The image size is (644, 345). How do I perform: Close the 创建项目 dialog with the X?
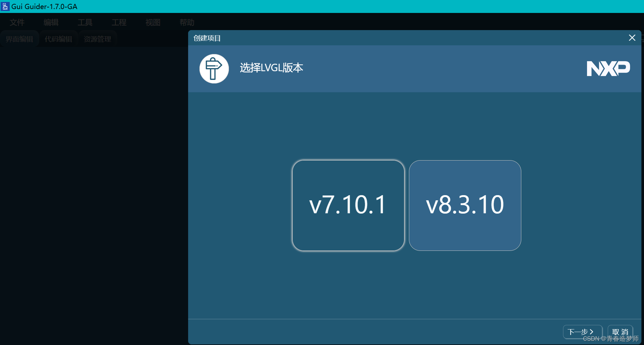tap(631, 38)
